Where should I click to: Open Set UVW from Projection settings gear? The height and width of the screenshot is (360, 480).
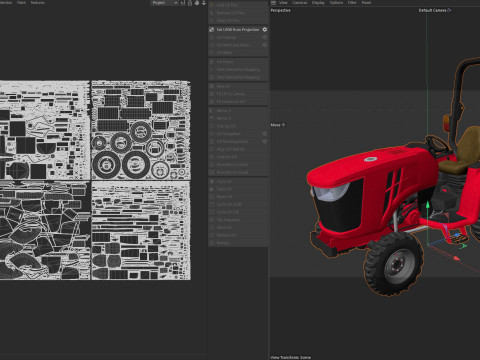coord(265,30)
